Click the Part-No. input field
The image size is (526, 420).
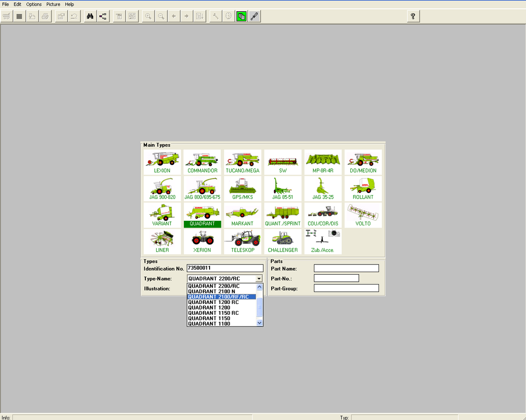tap(336, 278)
